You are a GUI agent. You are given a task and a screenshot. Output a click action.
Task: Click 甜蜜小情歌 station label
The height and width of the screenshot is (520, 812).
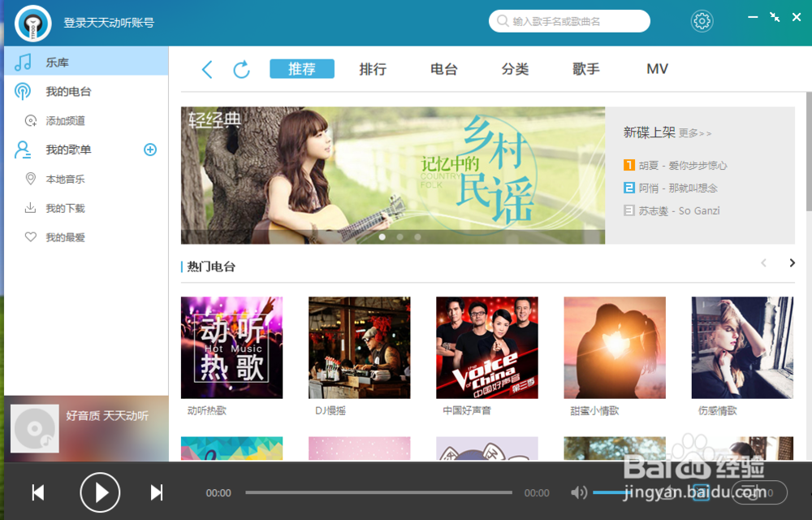tap(594, 410)
